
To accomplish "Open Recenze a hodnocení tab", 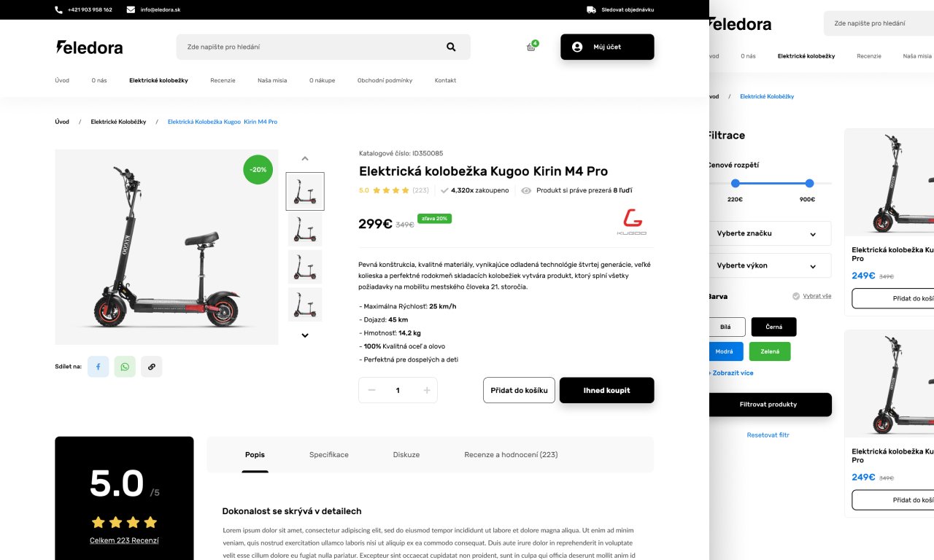I will [x=511, y=454].
